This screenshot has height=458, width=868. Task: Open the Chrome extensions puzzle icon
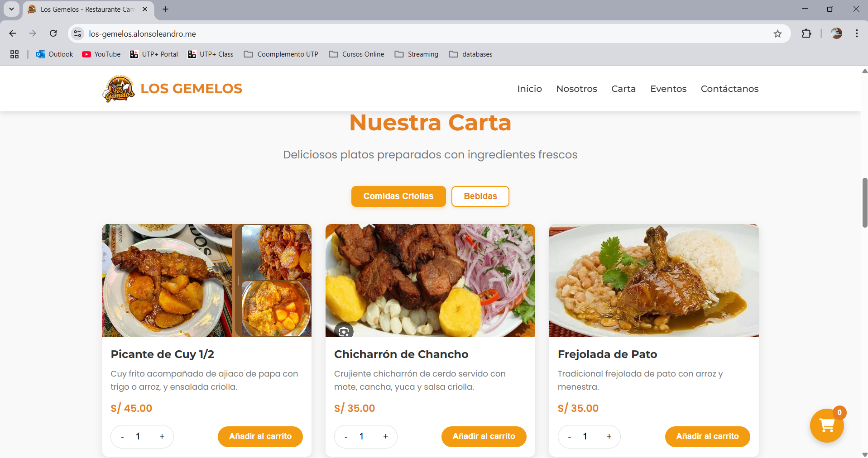806,34
